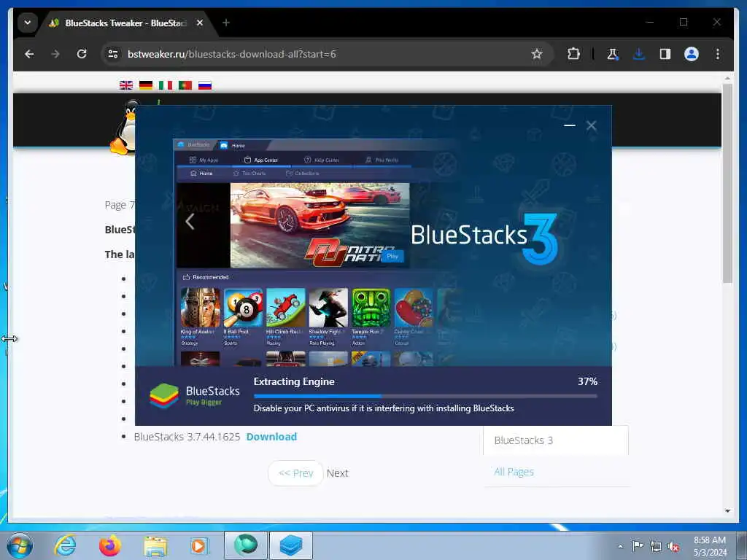The width and height of the screenshot is (747, 560).
Task: Switch site language to Russian flag
Action: 205,85
